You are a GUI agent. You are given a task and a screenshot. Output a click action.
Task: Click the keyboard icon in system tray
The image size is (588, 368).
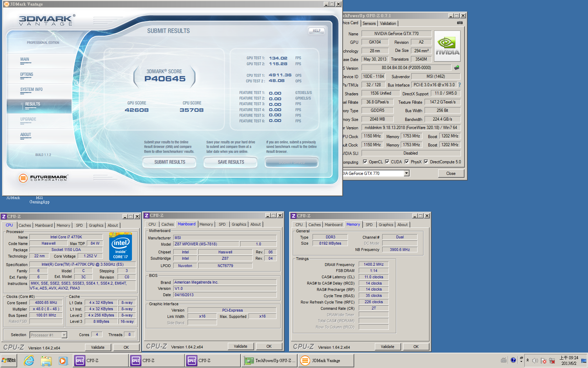click(x=504, y=360)
